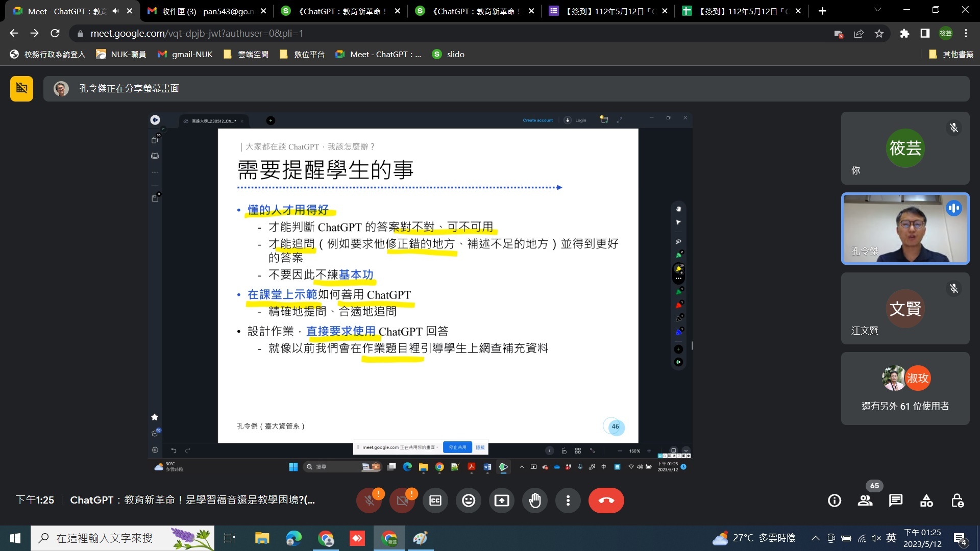Open Meet activities icon
The height and width of the screenshot is (551, 980).
point(926,500)
